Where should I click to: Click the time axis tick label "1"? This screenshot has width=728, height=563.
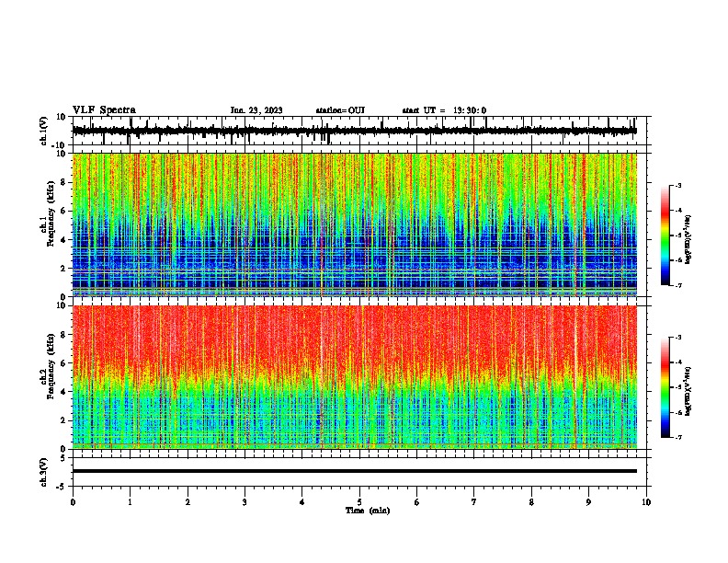(130, 502)
